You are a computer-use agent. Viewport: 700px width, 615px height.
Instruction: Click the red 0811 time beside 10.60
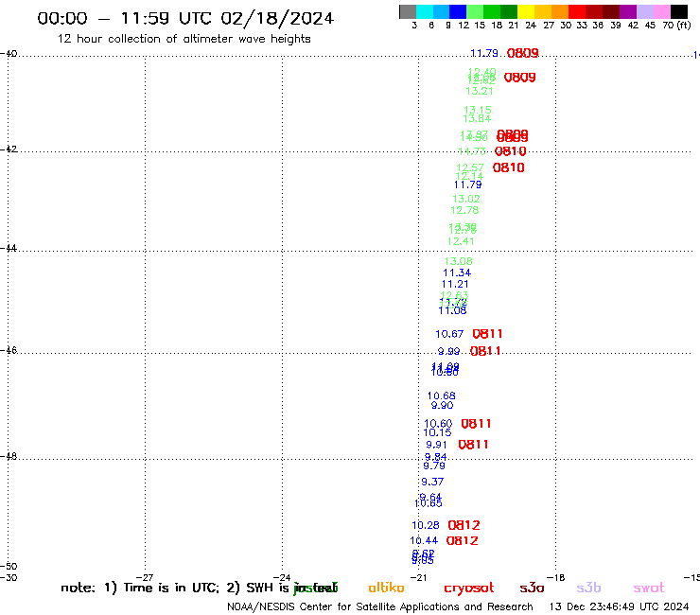tap(476, 424)
